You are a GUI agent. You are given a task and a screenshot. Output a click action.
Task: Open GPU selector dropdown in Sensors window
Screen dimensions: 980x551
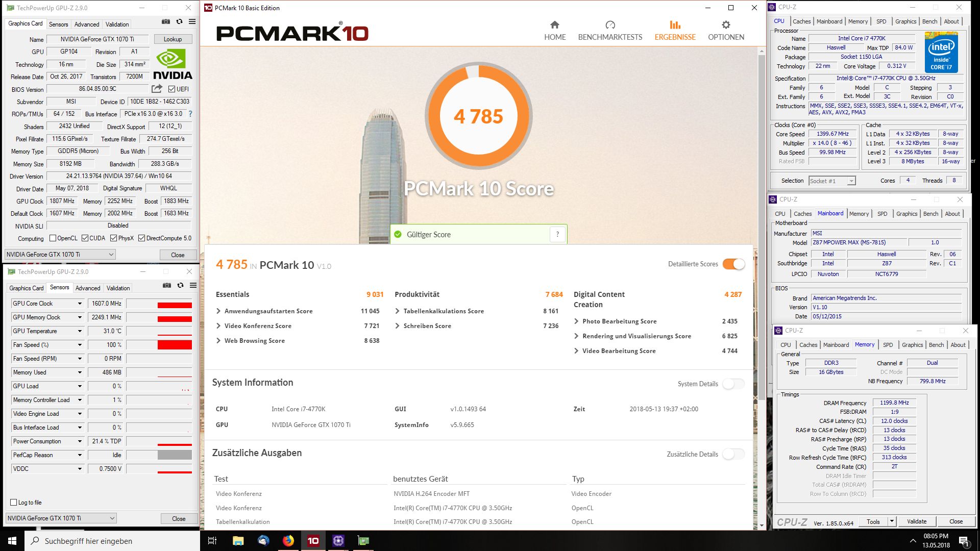pos(61,518)
